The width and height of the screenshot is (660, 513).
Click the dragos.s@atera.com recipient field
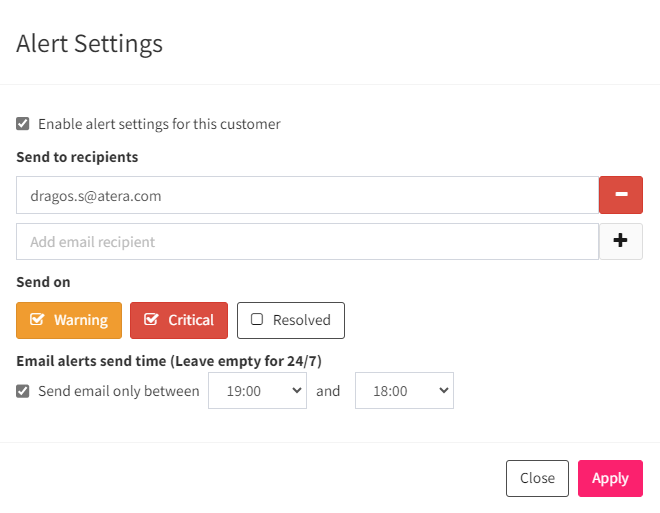point(308,195)
